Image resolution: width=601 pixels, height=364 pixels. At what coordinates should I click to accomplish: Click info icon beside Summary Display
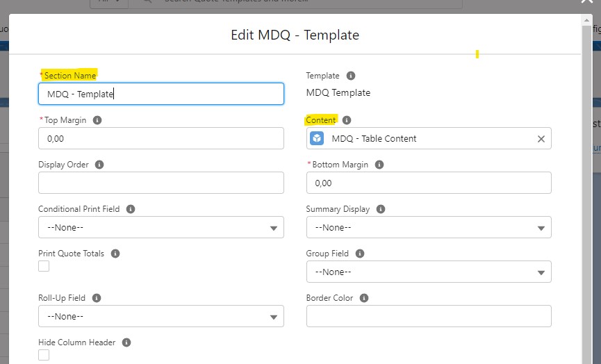[x=381, y=209]
